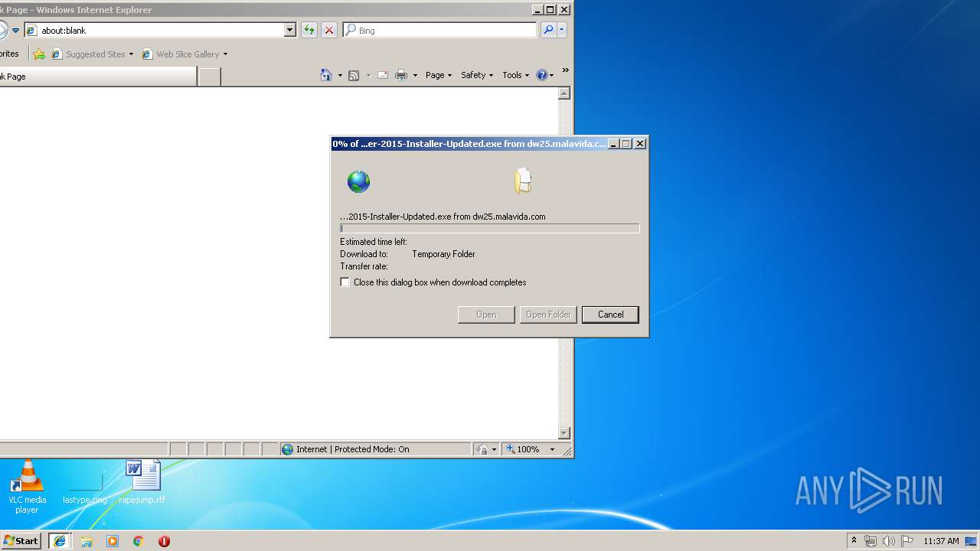The width and height of the screenshot is (980, 551).
Task: Click Favorites button in Internet Explorer
Action: 9,54
